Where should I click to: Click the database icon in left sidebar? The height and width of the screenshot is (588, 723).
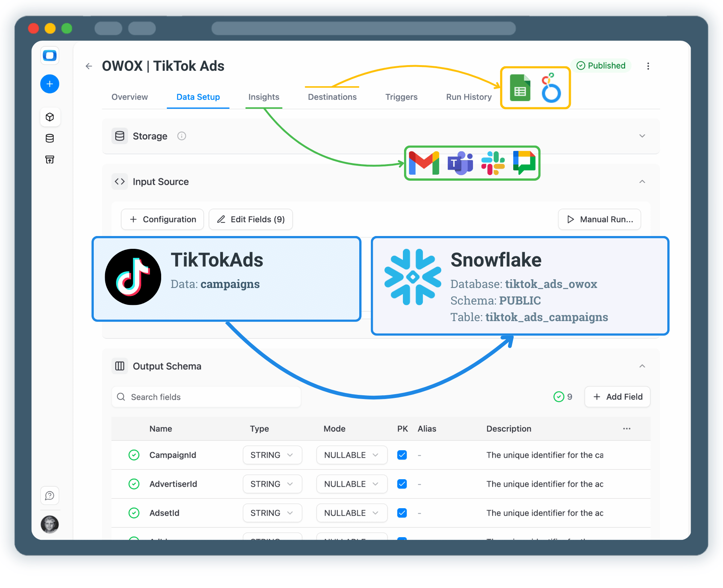point(50,138)
